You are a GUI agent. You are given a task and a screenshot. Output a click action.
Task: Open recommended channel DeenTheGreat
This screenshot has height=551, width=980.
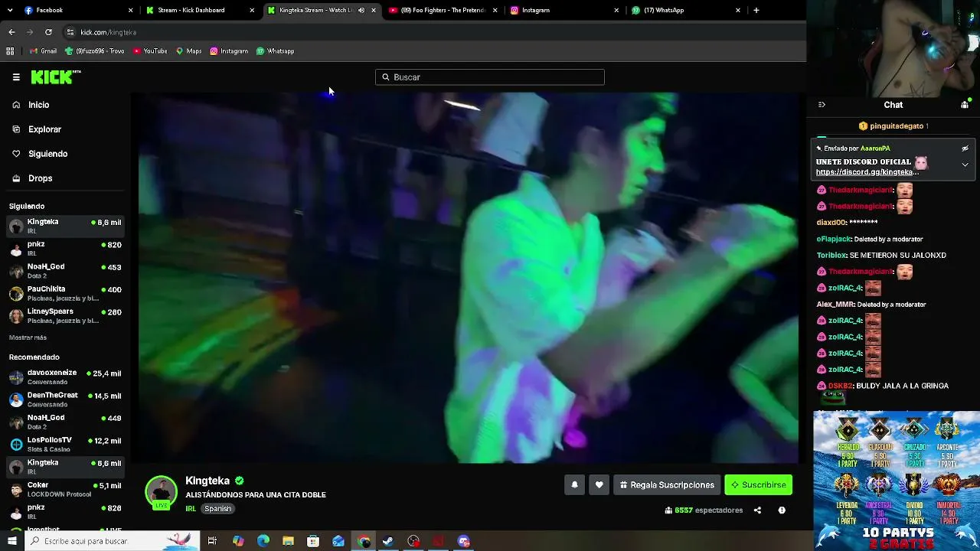tap(64, 399)
